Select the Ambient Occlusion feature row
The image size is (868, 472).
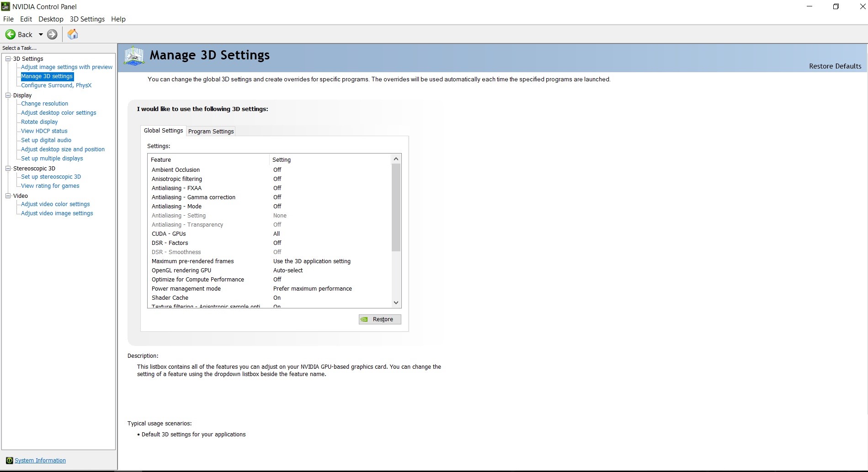[x=270, y=170]
